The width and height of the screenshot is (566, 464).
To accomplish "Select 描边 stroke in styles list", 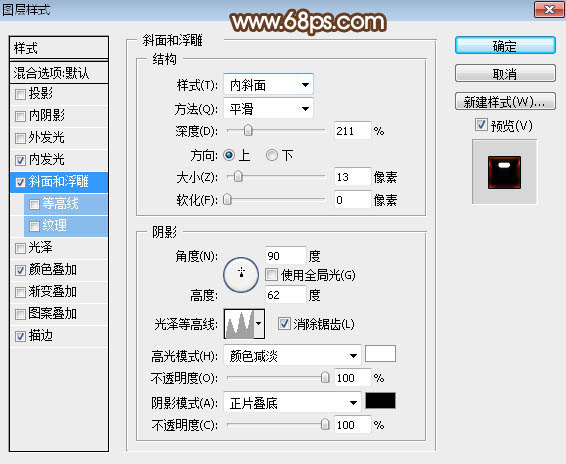I will click(40, 335).
